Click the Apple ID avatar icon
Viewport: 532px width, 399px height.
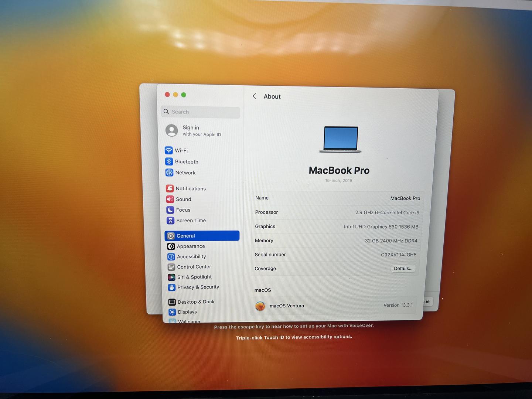(171, 130)
